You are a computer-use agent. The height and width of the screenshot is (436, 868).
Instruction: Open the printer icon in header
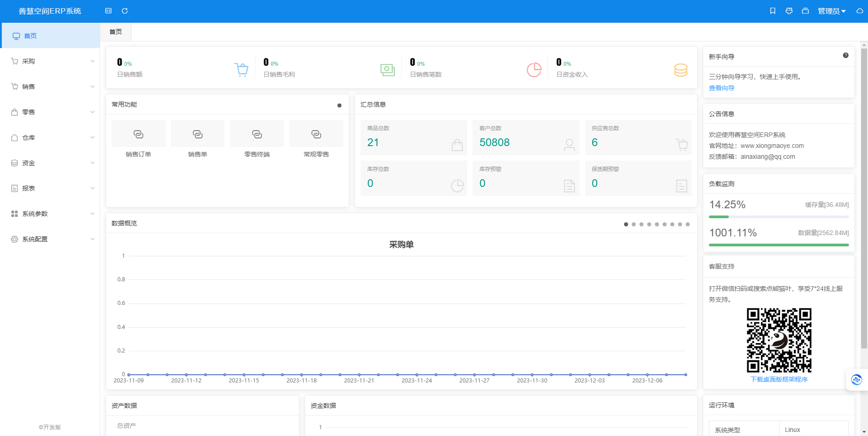pyautogui.click(x=789, y=11)
